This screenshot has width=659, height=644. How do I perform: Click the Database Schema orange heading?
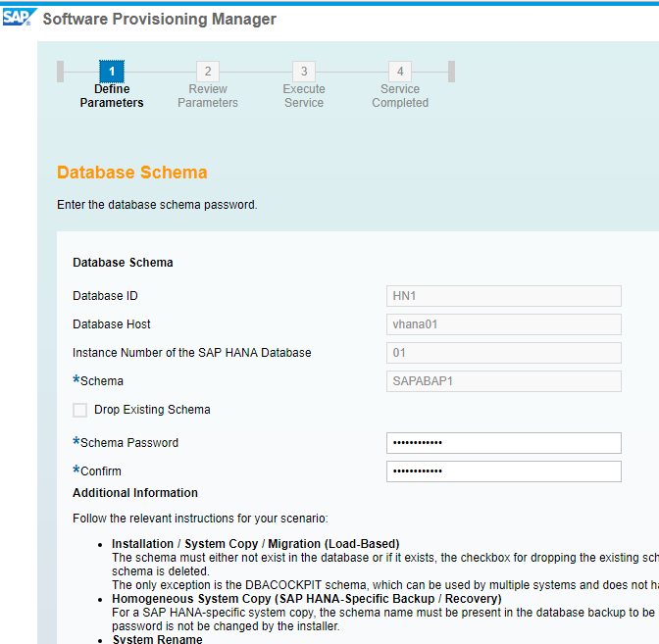132,173
